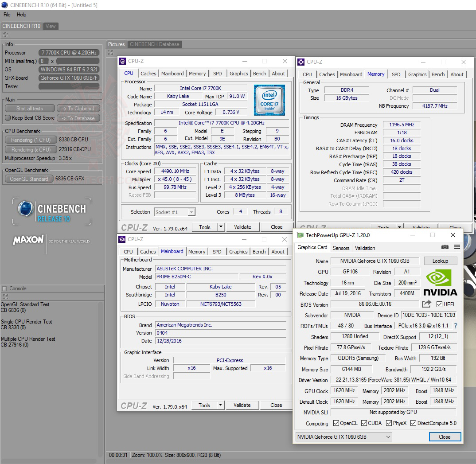Image resolution: width=476 pixels, height=464 pixels.
Task: Run OpenGL Standard benchmark
Action: [29, 179]
